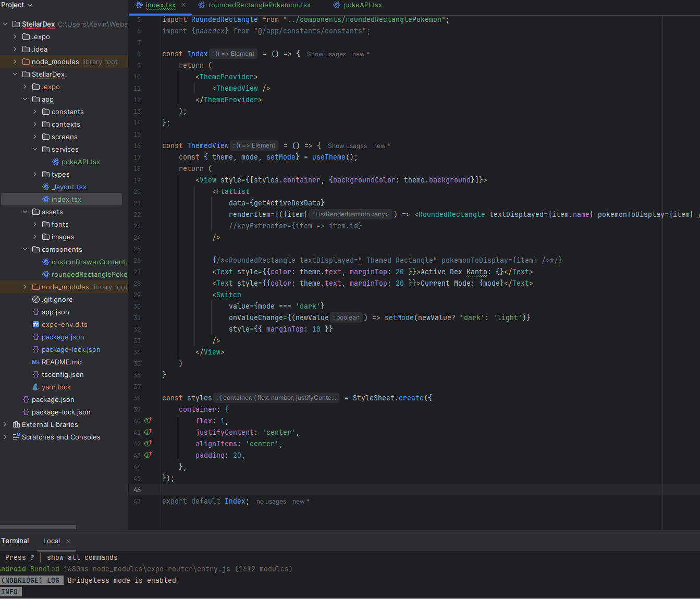Screen dimensions: 700x599
Task: Click Show usages hint beside ThemedView
Action: (347, 146)
